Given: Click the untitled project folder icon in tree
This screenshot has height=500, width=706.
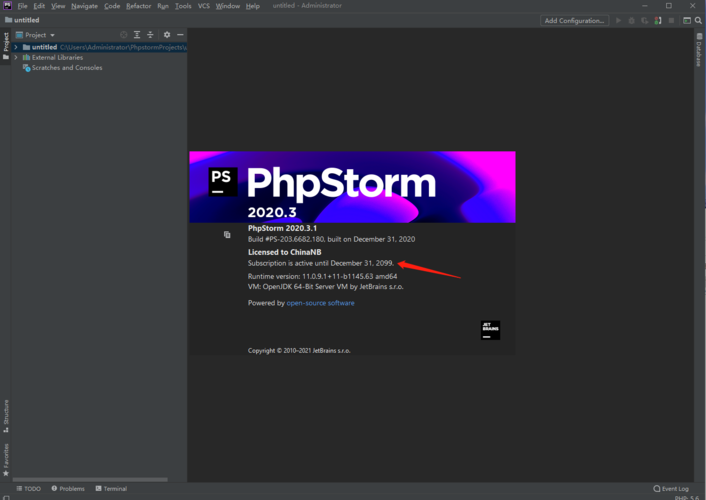Looking at the screenshot, I should 26,47.
